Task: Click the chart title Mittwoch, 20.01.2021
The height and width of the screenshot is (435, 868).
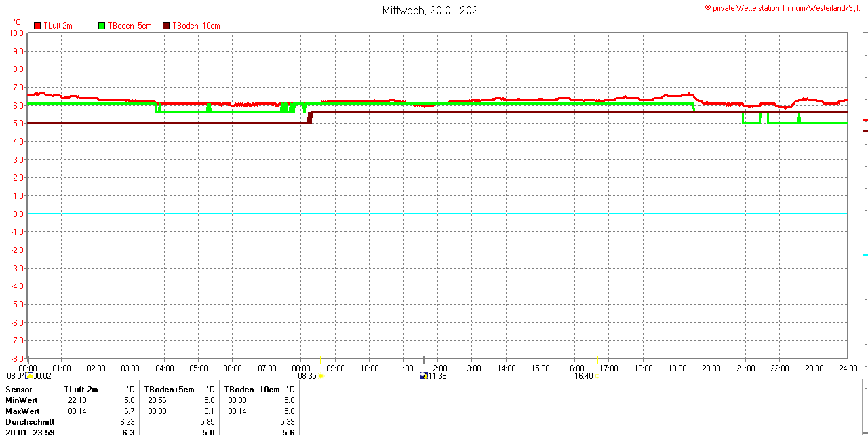Action: [x=432, y=10]
